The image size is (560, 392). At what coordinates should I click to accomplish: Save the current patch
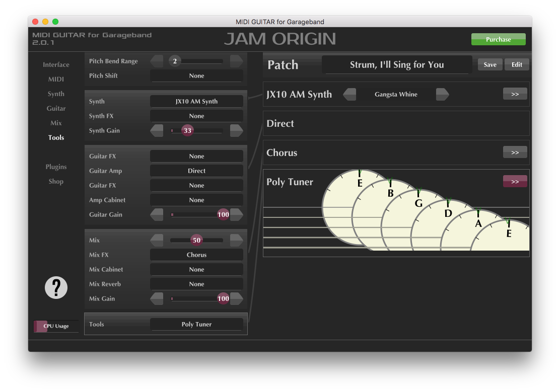(x=490, y=64)
